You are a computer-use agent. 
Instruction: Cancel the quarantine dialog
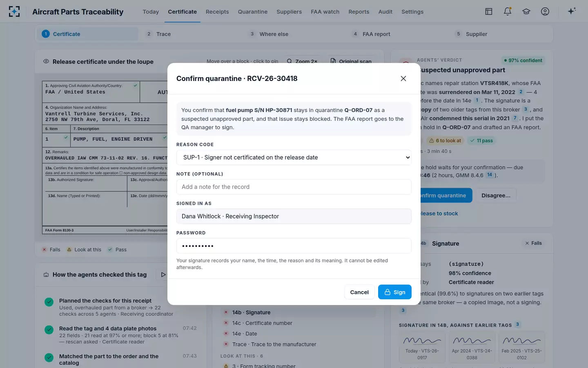coord(359,292)
